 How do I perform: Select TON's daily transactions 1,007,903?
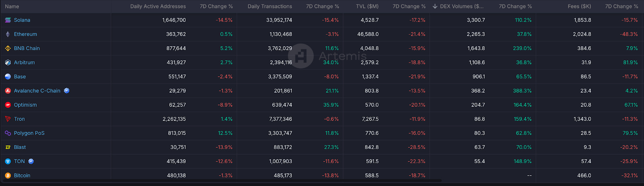[281, 161]
